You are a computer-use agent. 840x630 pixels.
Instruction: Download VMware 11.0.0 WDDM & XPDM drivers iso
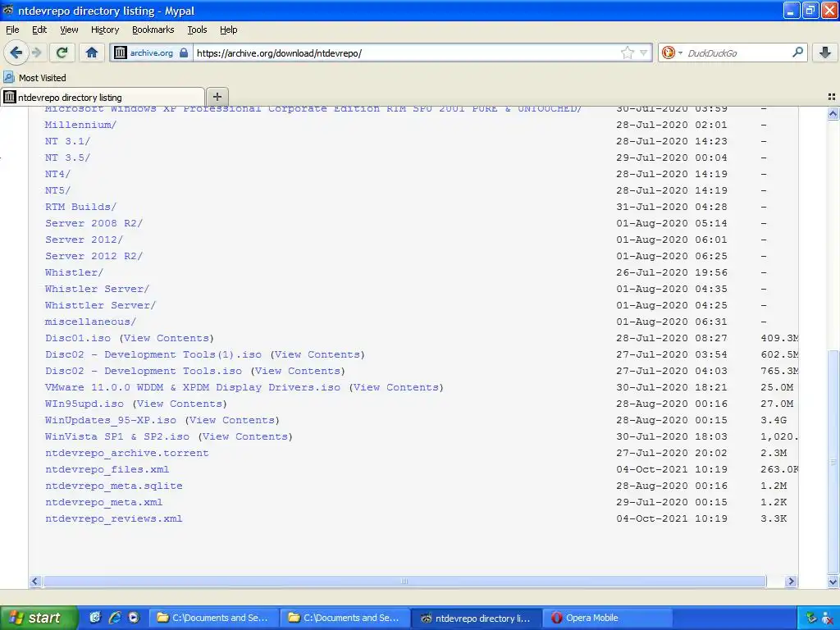click(192, 387)
